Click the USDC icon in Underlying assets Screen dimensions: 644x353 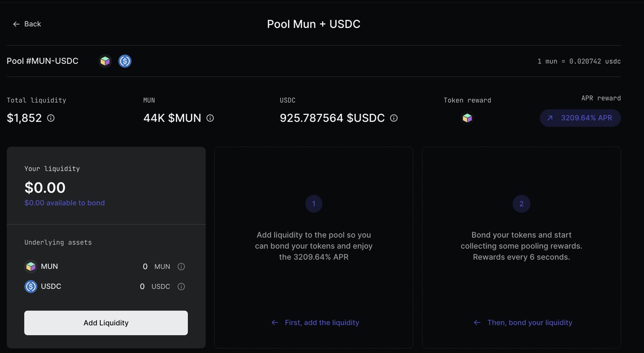pyautogui.click(x=31, y=286)
